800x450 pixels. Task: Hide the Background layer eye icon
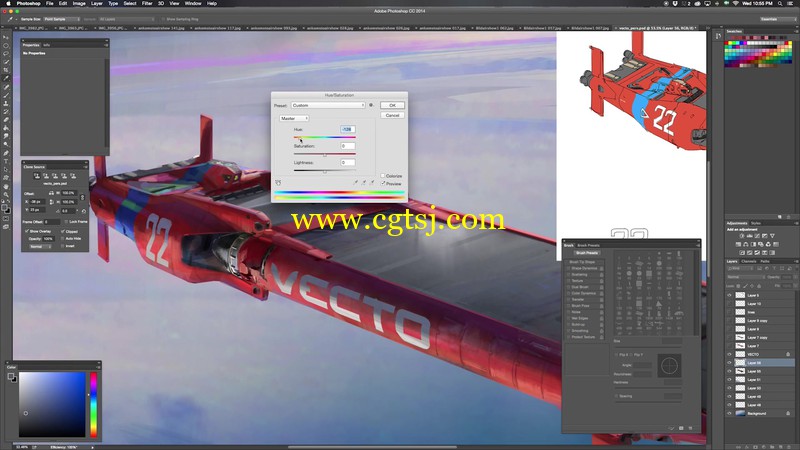[x=729, y=413]
